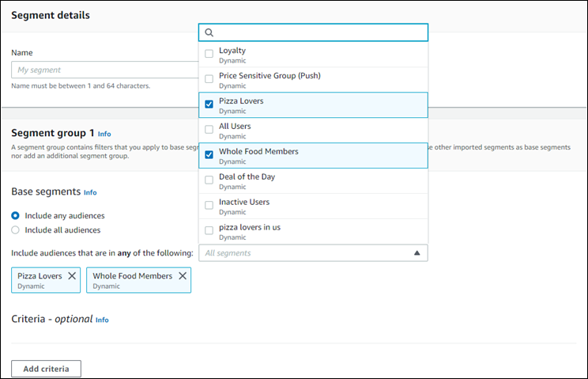Click the Add criteria button
Viewport: 588px width, 379px height.
46,369
